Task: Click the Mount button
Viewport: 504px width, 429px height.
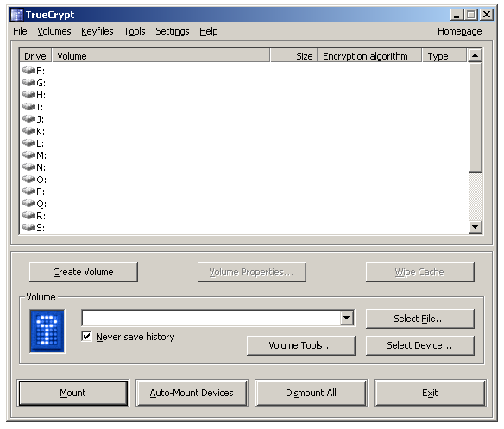Action: pyautogui.click(x=73, y=393)
